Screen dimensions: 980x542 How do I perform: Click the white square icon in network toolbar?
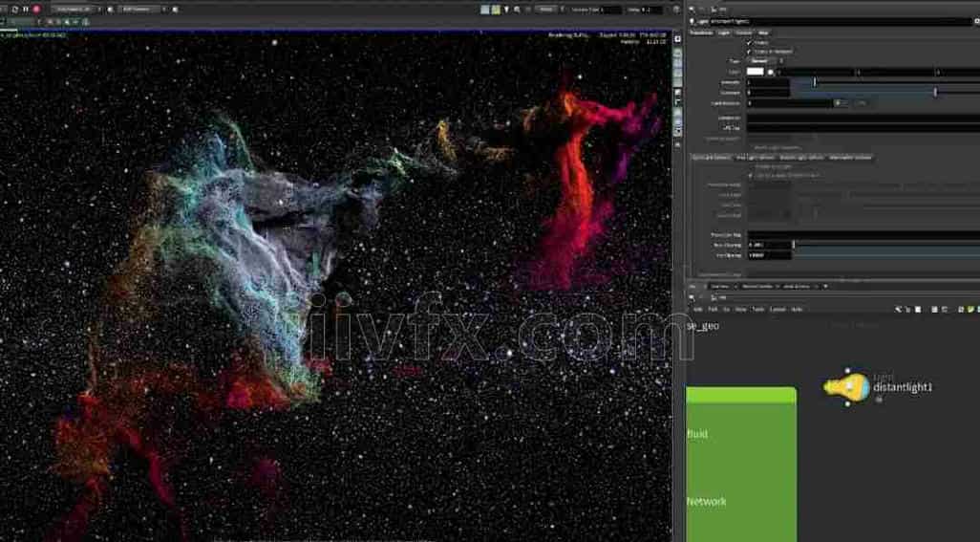(918, 309)
